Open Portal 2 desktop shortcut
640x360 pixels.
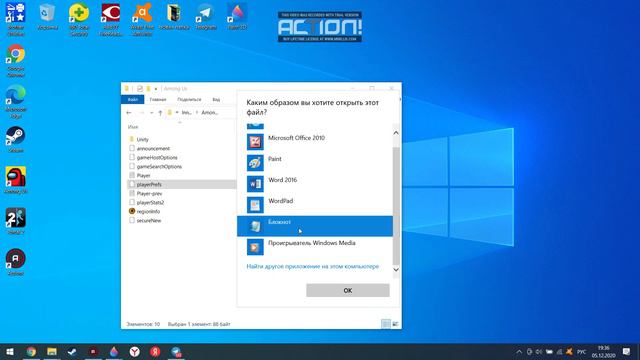16,221
